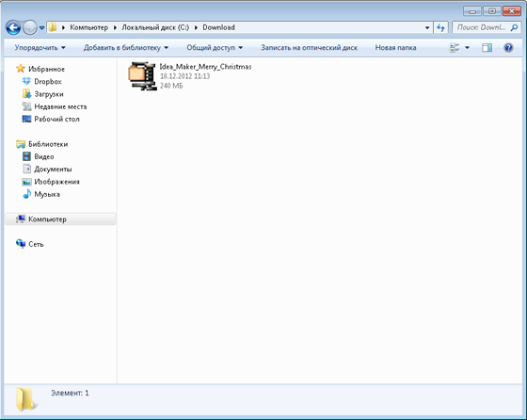Click the Dropbox icon in sidebar

click(x=26, y=81)
